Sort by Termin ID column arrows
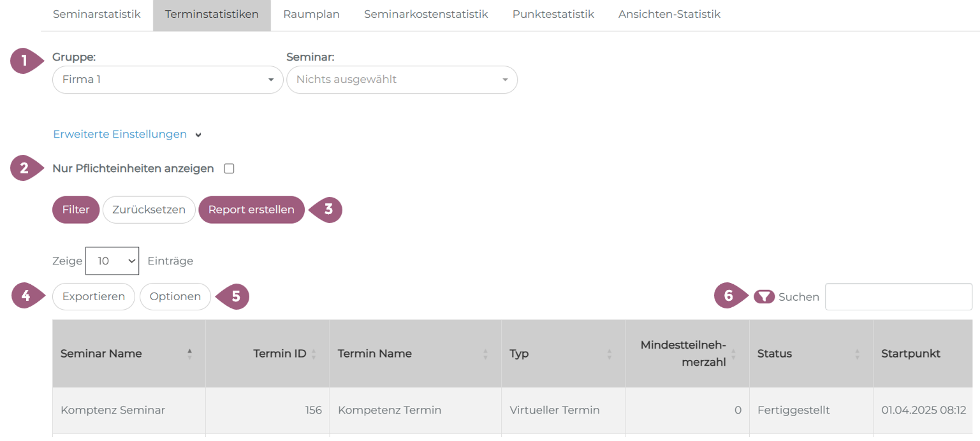 coord(313,354)
